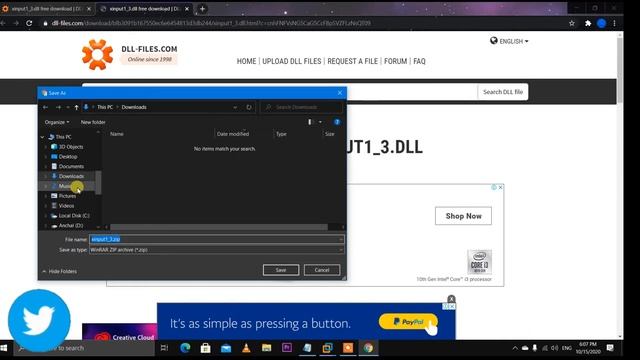Select This PC in the folder tree
640x360 pixels.
[x=63, y=137]
